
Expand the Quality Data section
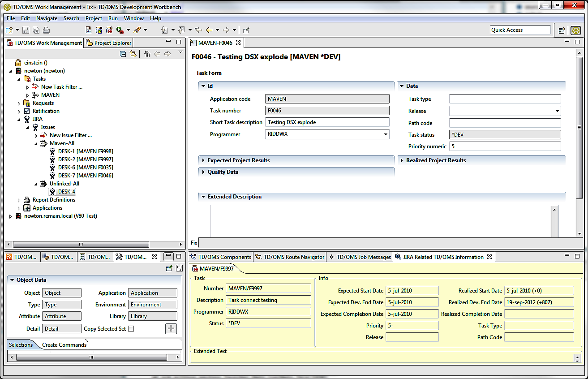click(203, 172)
